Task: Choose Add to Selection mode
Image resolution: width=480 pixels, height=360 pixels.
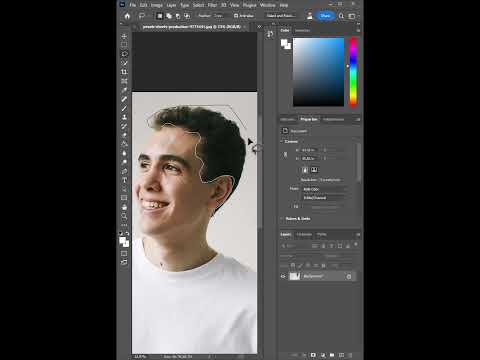Action: point(169,16)
